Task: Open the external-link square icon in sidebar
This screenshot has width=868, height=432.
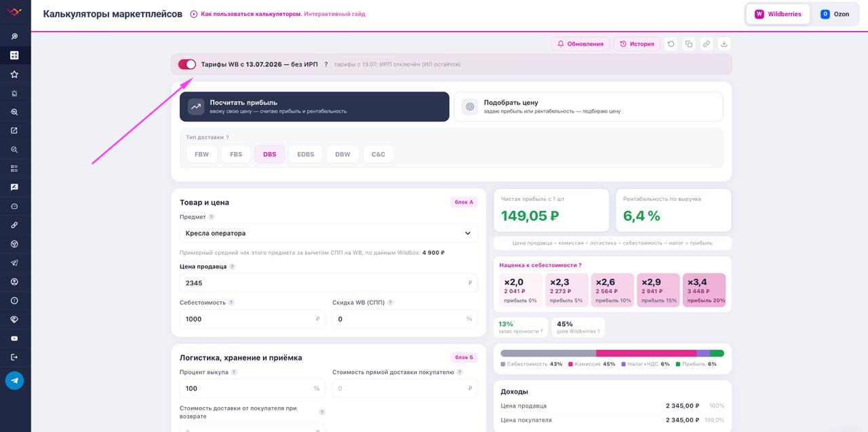Action: 14,130
